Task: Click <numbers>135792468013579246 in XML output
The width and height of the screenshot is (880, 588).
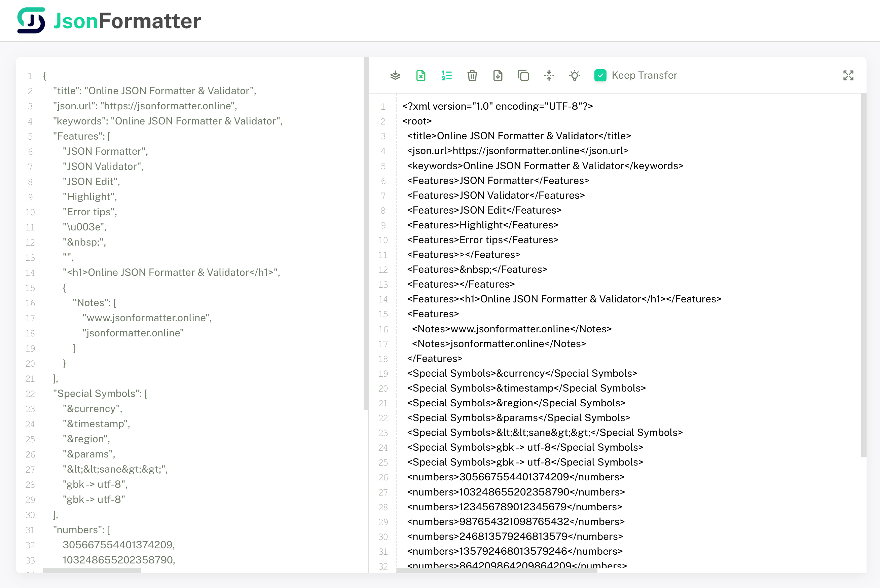Action: pos(515,552)
